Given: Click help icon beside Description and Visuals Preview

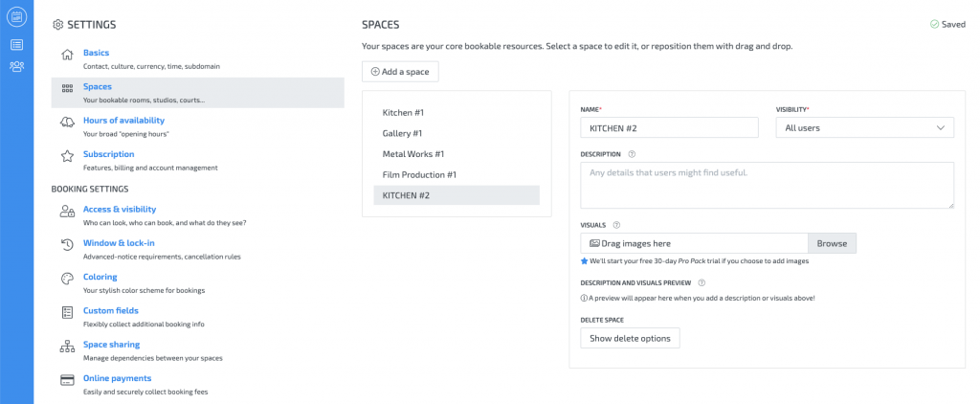Looking at the screenshot, I should (x=702, y=283).
